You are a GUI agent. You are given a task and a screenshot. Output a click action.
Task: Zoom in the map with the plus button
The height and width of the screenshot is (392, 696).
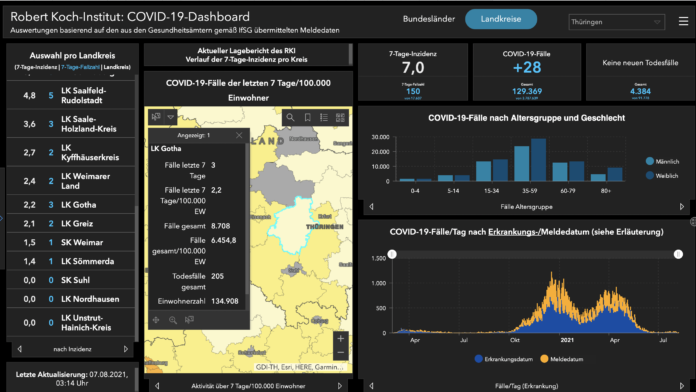pyautogui.click(x=340, y=338)
